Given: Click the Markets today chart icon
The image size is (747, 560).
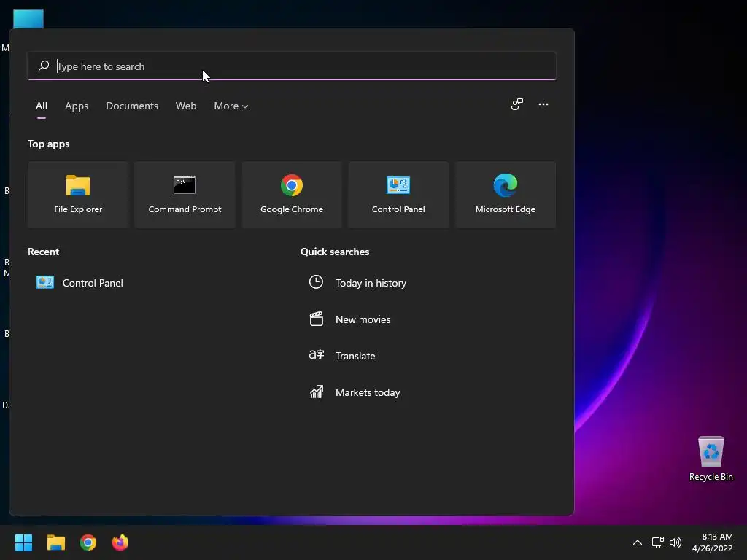Looking at the screenshot, I should pyautogui.click(x=317, y=392).
